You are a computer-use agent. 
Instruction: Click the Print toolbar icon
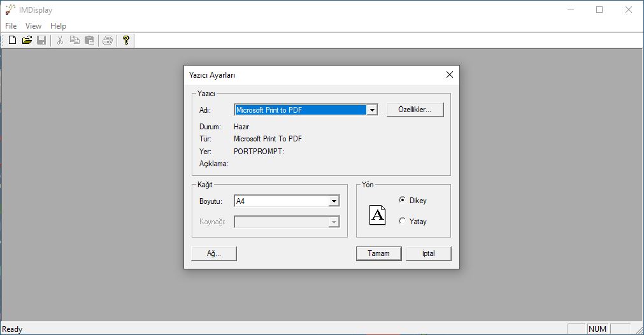click(108, 40)
